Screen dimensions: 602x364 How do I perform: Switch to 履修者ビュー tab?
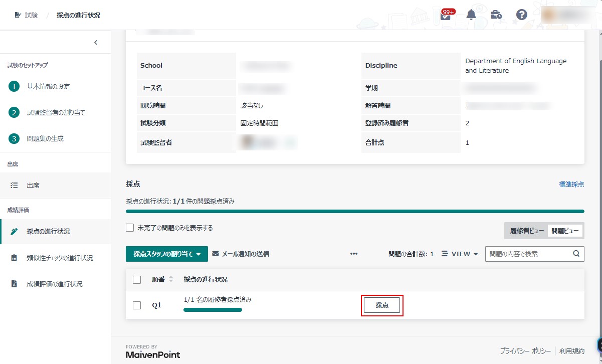(527, 231)
